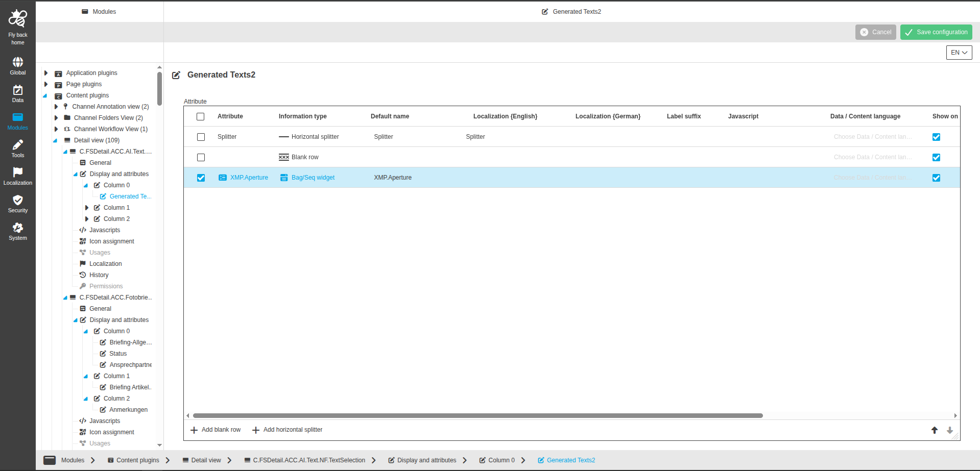Select the Modules sidebar icon
Screen dimensions: 980x471
click(18, 117)
